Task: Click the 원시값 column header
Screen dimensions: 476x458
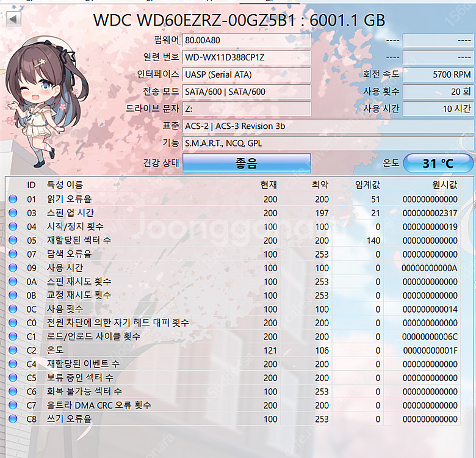Action: click(445, 184)
